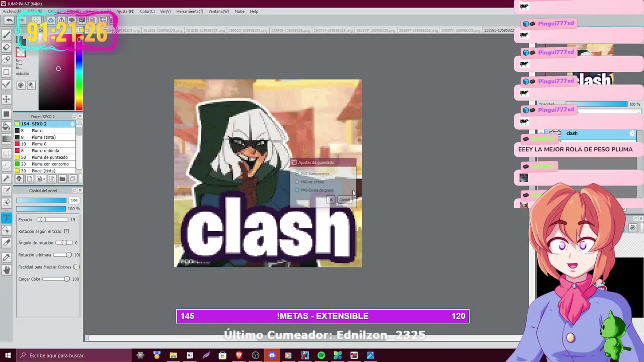Click the duplicate brush icon
The width and height of the screenshot is (644, 362).
[x=73, y=178]
